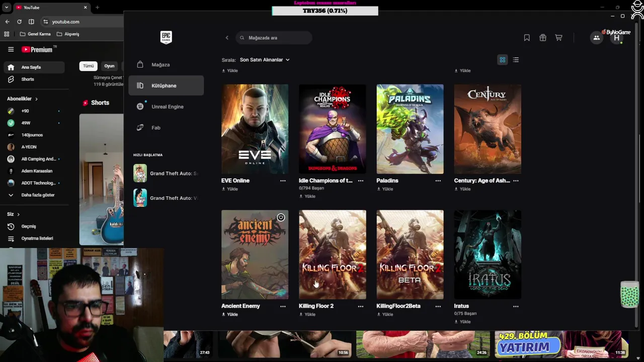Open the Century Age of Ashes cover
This screenshot has width=644, height=362.
point(488,129)
